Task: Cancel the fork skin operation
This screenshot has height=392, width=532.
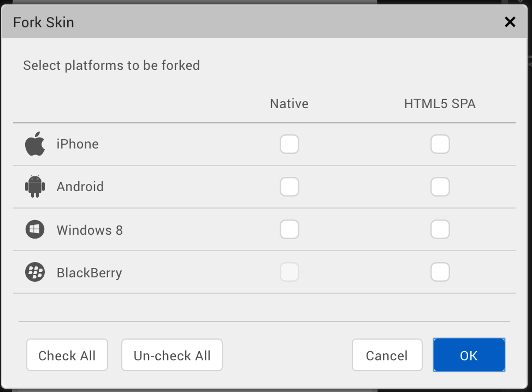Action: coord(387,355)
